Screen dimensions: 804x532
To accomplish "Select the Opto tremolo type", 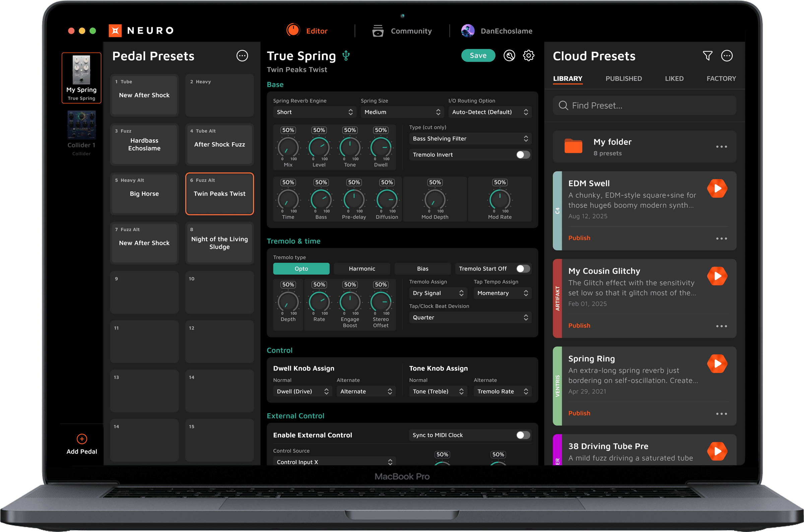I will [x=301, y=269].
